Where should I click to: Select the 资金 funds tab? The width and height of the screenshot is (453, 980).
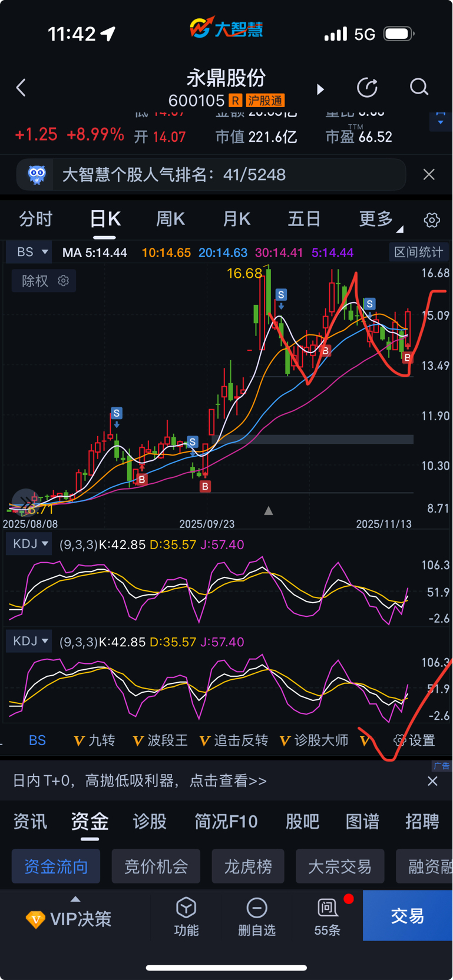(90, 821)
